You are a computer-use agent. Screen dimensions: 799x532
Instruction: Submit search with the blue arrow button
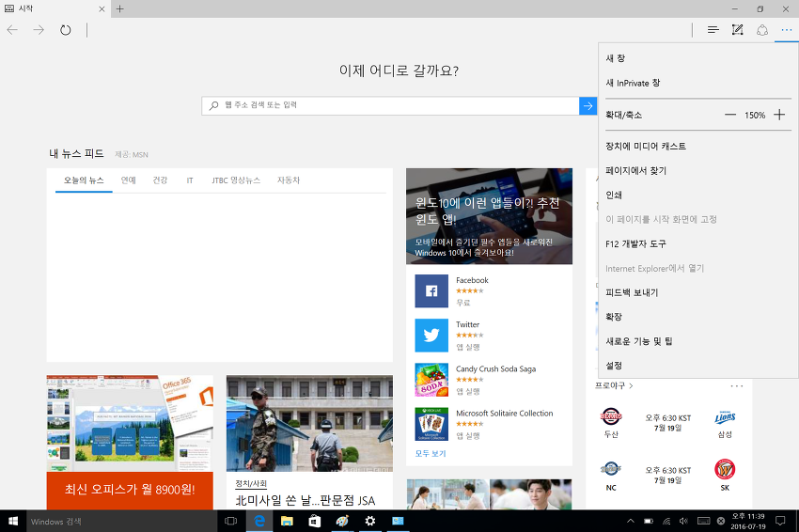pyautogui.click(x=587, y=106)
